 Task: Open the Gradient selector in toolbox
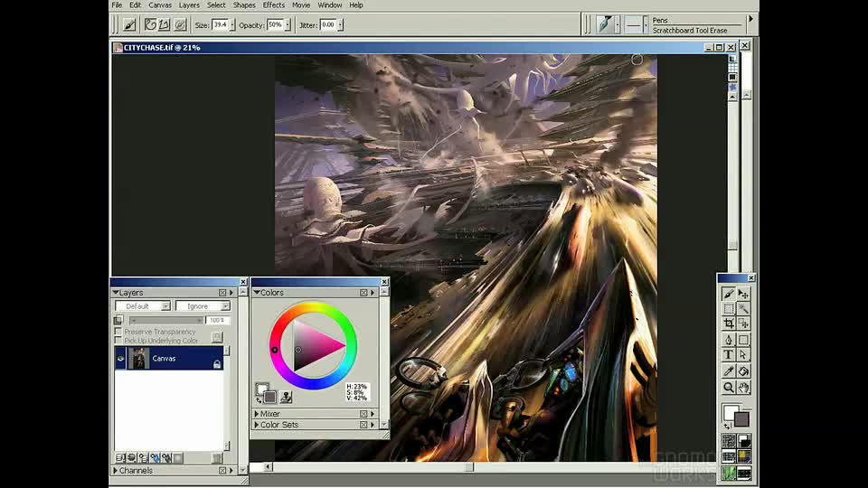[x=744, y=441]
